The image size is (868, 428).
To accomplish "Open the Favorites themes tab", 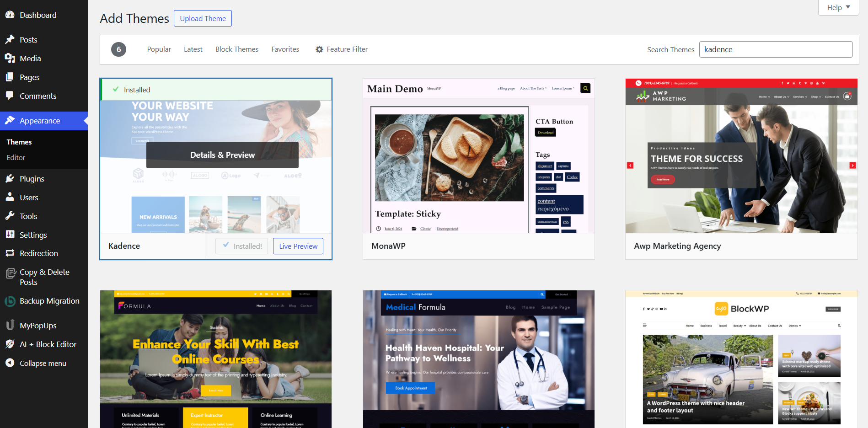I will (x=285, y=49).
